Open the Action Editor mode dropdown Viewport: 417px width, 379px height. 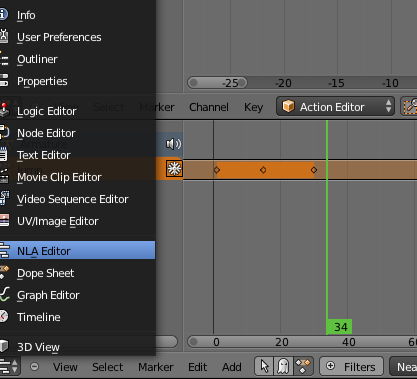[335, 107]
